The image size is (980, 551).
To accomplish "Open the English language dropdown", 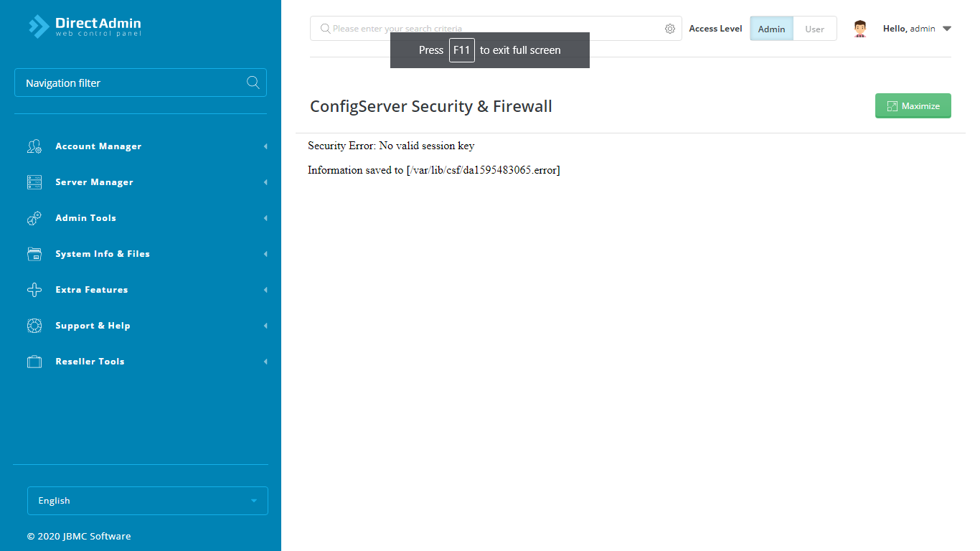I will [147, 501].
